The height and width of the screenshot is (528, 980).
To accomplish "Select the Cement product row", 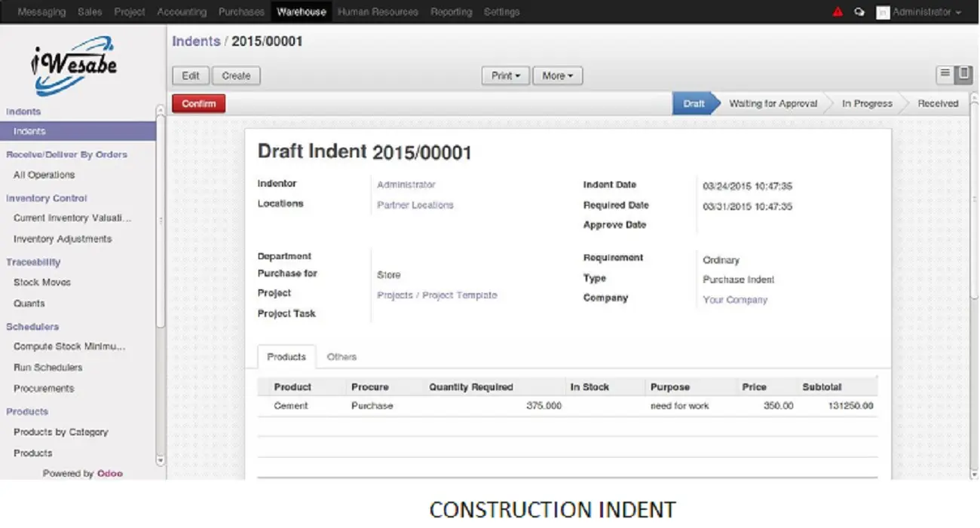I will click(x=291, y=406).
